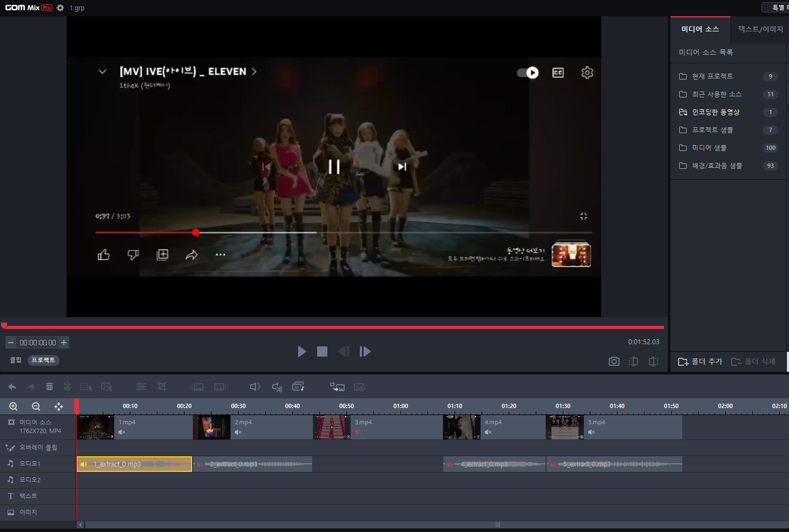This screenshot has width=789, height=532.
Task: Toggle mute on the 2.mp4 clip
Action: [x=238, y=432]
